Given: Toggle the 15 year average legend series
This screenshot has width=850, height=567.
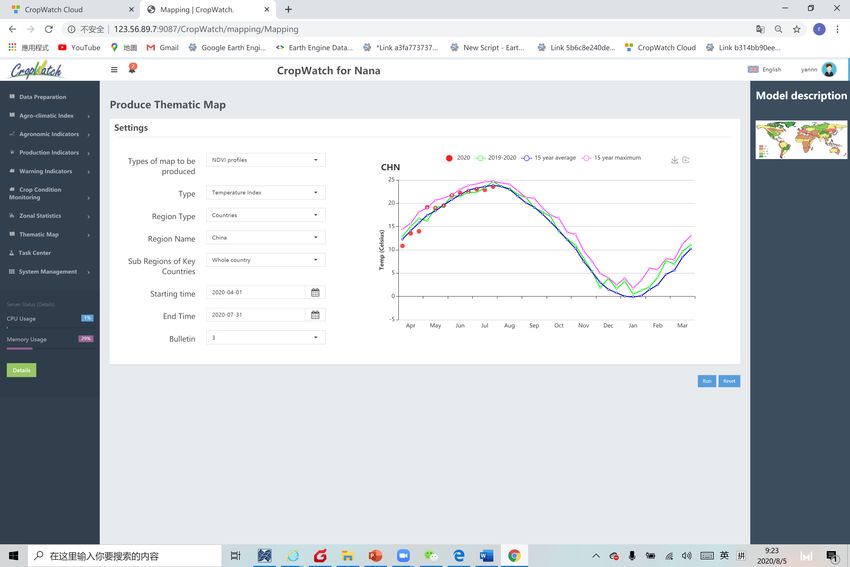Looking at the screenshot, I should (549, 158).
